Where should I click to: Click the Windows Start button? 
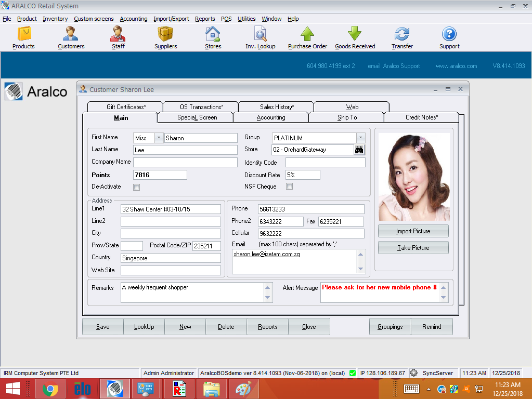tap(13, 389)
